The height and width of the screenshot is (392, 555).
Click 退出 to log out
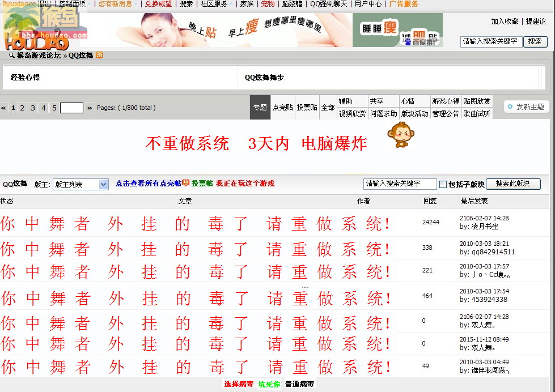(x=44, y=4)
